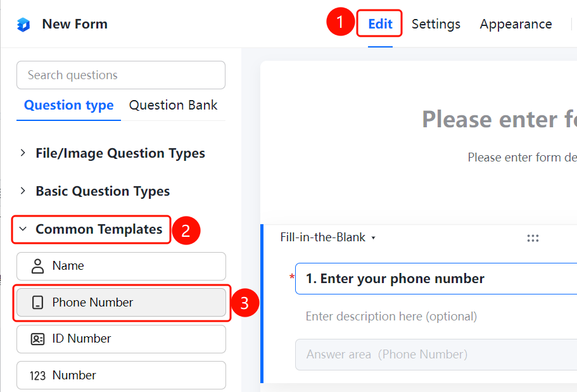Select the Edit tab
The height and width of the screenshot is (392, 577).
[380, 24]
